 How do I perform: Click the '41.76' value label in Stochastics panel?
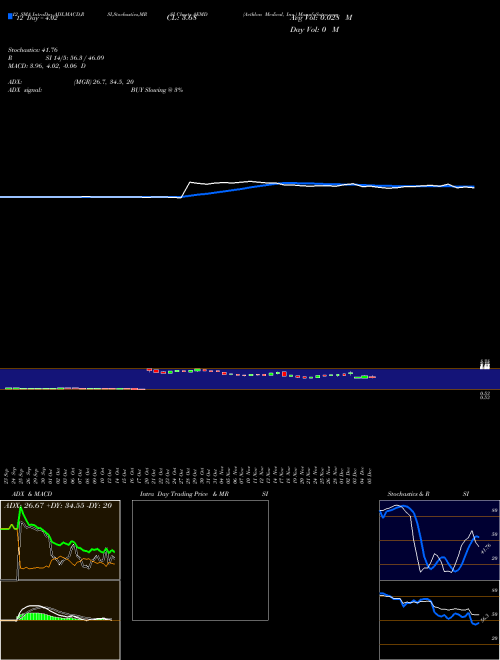click(485, 548)
